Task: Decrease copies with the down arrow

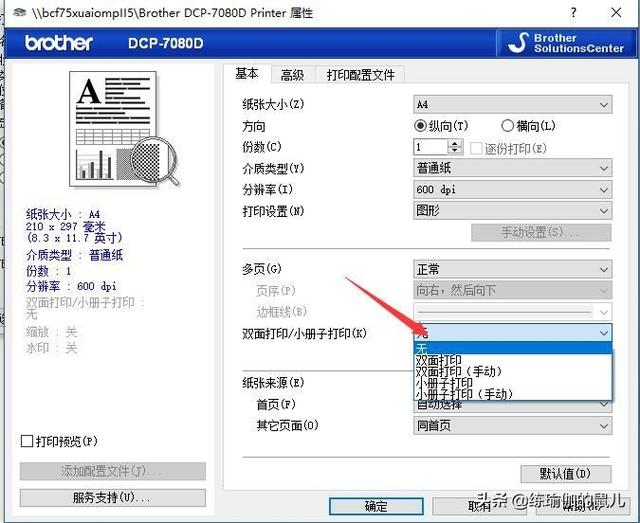Action: tap(455, 151)
